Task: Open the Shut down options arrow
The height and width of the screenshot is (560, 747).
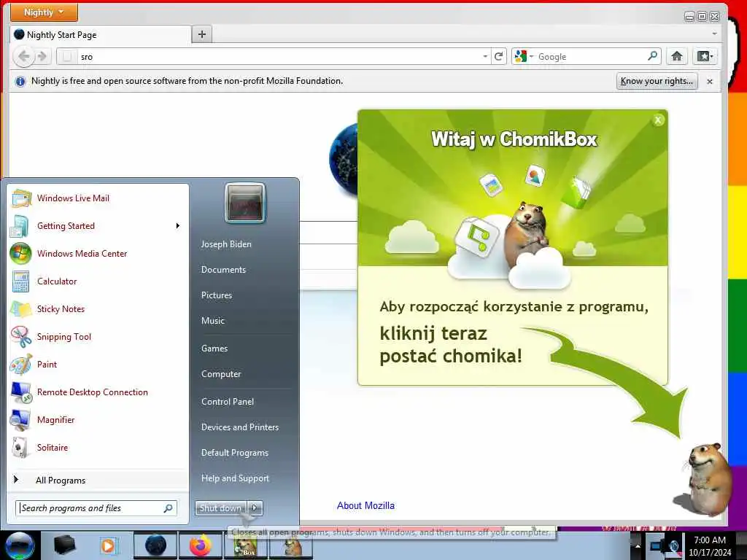Action: pos(255,508)
